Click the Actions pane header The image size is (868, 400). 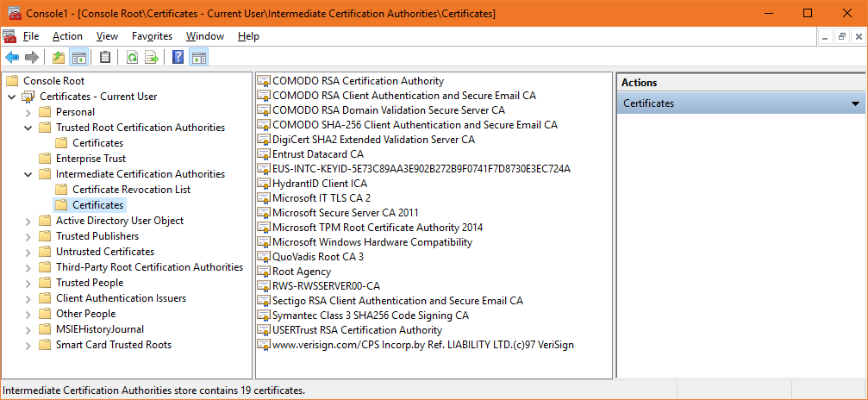click(740, 83)
